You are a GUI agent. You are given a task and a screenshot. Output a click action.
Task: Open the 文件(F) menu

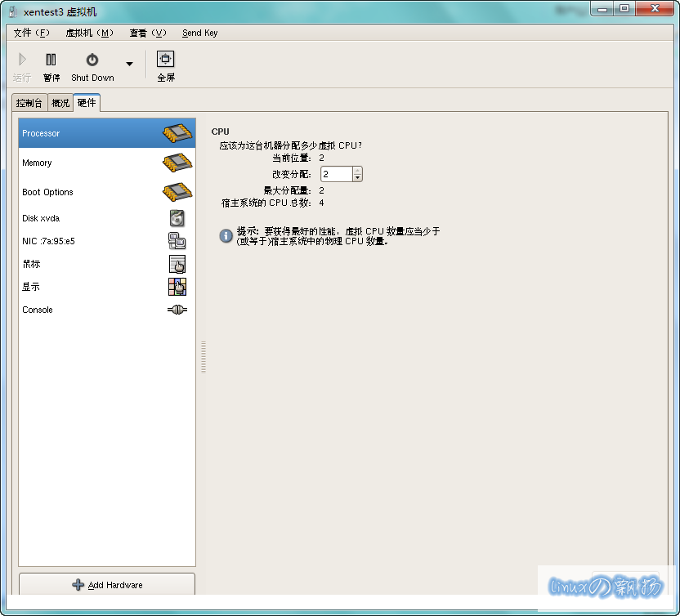[x=32, y=33]
